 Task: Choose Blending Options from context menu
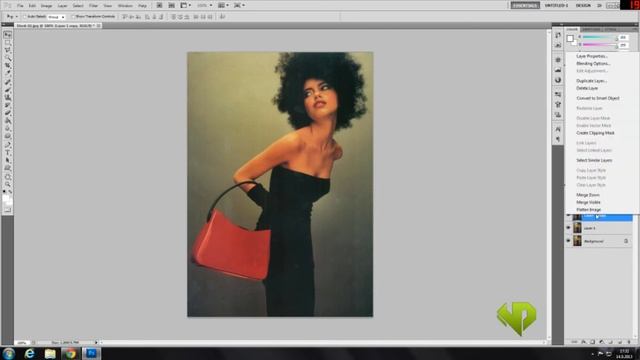[593, 64]
